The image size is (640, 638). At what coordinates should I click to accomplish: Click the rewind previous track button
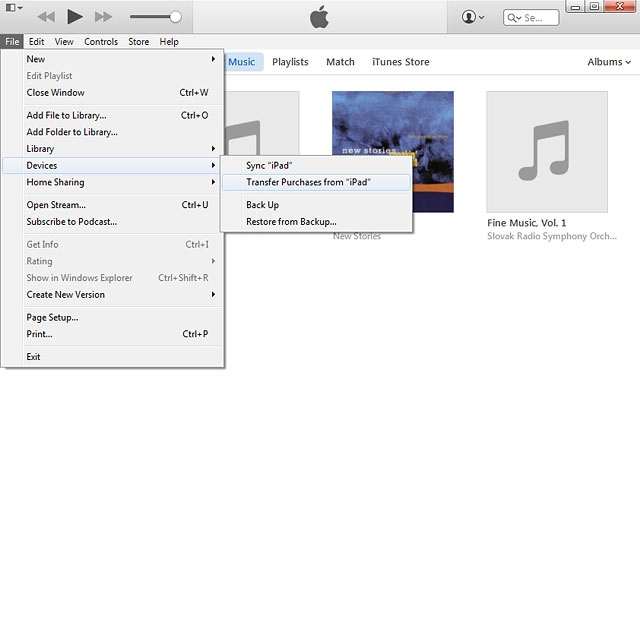click(46, 17)
